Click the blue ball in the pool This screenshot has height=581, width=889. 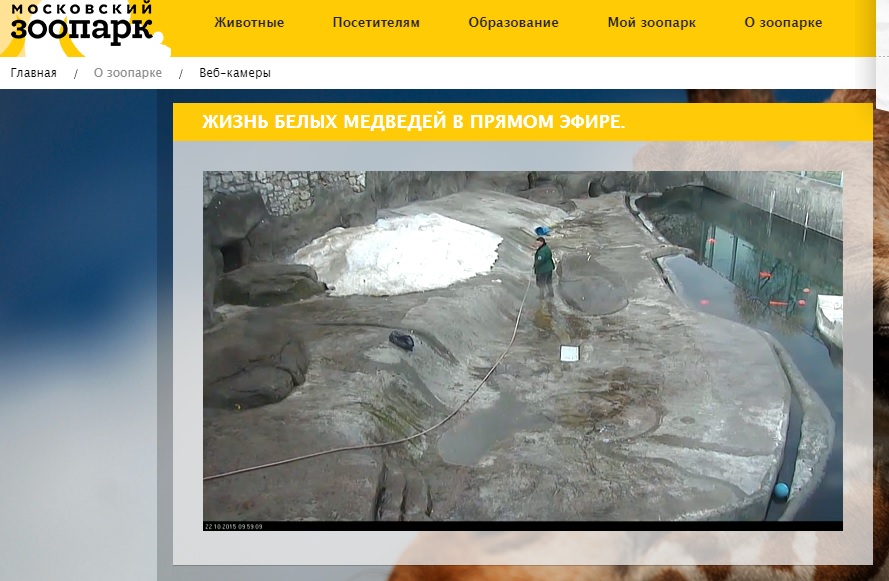pos(781,490)
